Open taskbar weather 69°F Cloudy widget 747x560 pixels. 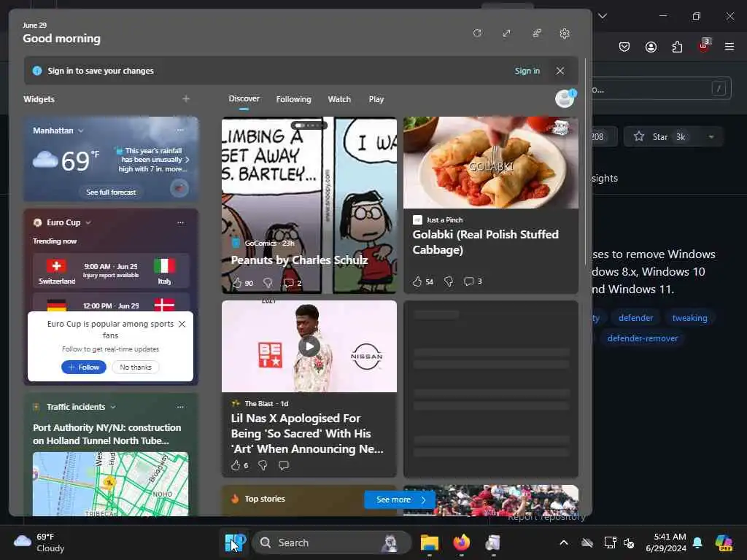click(39, 542)
